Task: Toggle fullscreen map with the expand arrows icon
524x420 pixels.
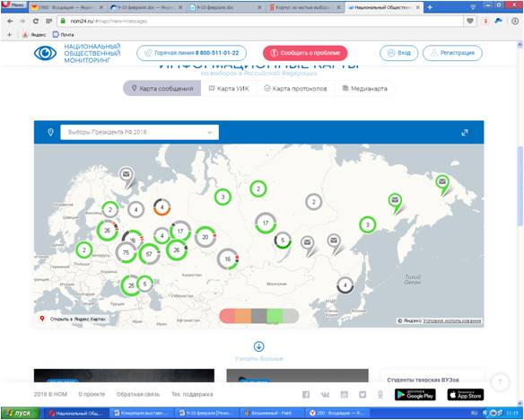Action: click(x=465, y=133)
